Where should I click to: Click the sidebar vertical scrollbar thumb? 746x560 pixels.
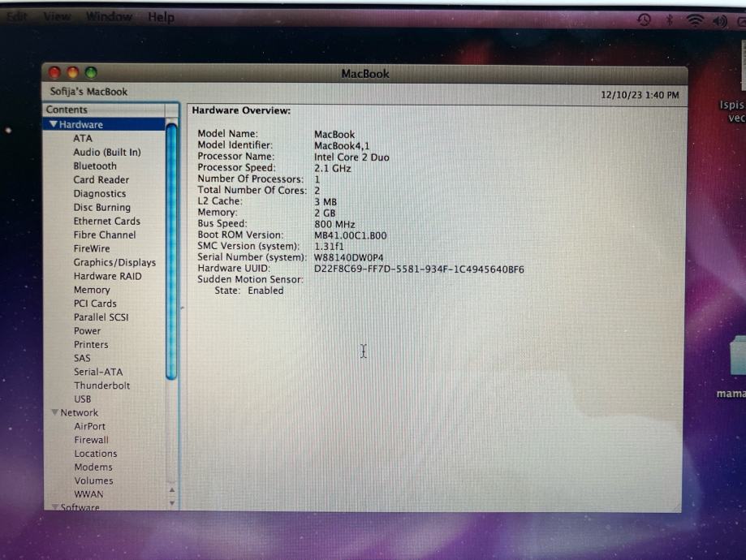pyautogui.click(x=171, y=252)
